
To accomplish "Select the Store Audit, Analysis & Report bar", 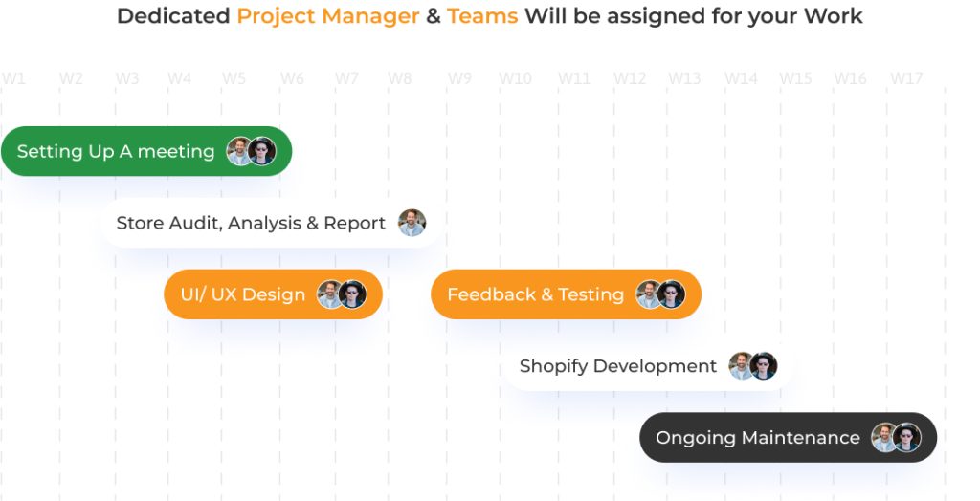I will point(251,223).
